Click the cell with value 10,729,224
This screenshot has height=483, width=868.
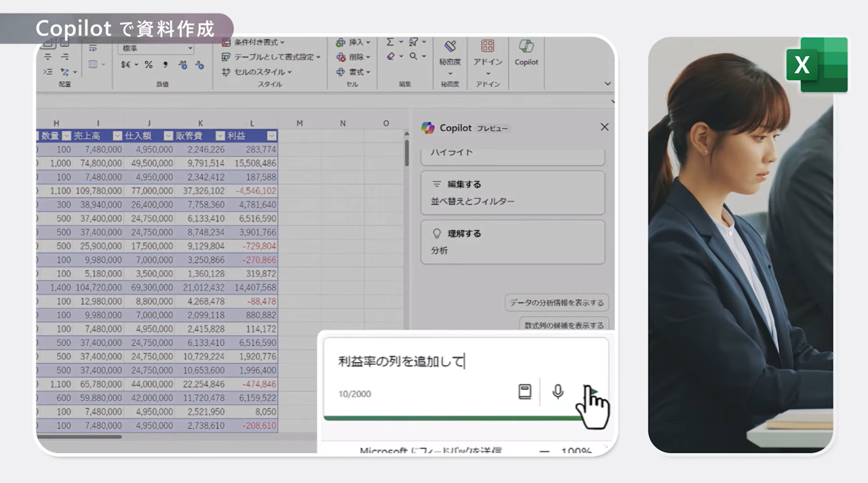(200, 357)
